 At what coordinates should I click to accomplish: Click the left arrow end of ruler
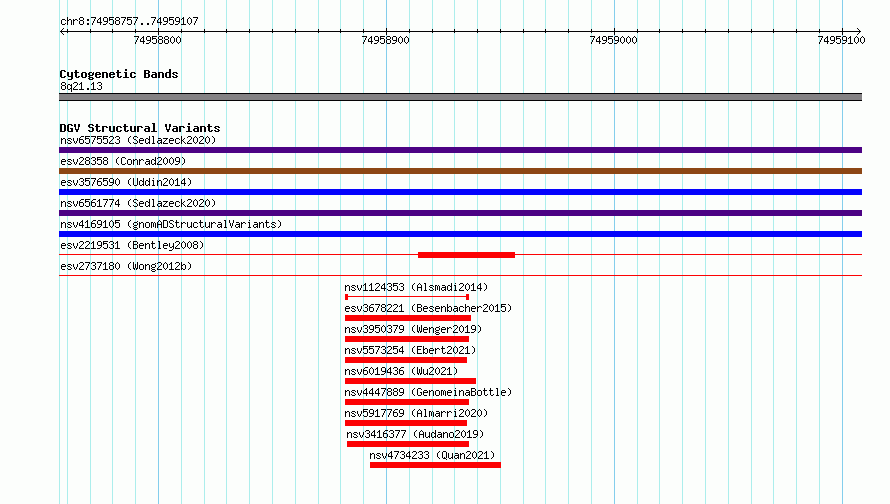click(62, 31)
